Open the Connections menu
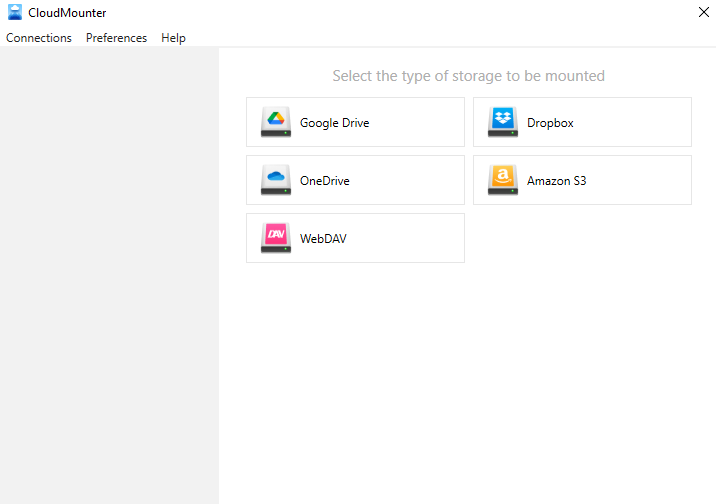 pyautogui.click(x=39, y=38)
